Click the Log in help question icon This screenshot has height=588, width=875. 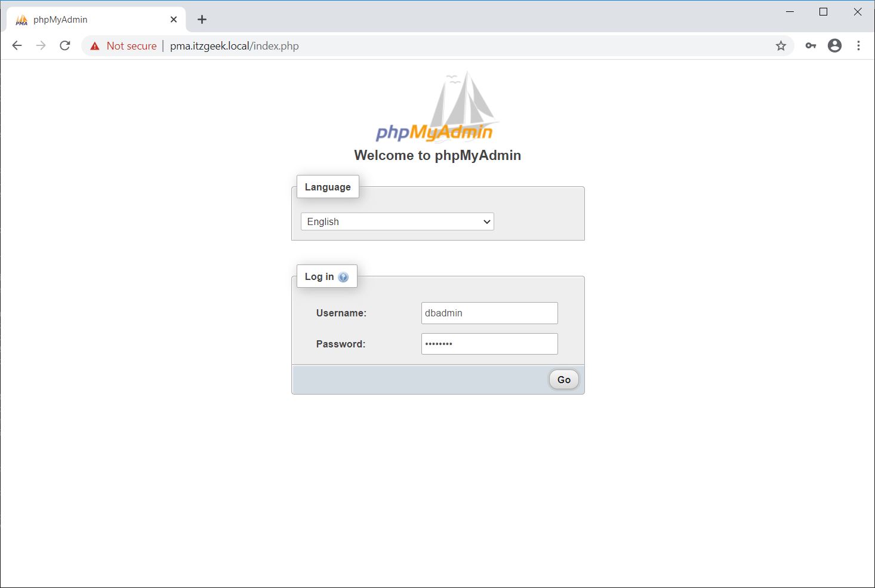coord(343,277)
